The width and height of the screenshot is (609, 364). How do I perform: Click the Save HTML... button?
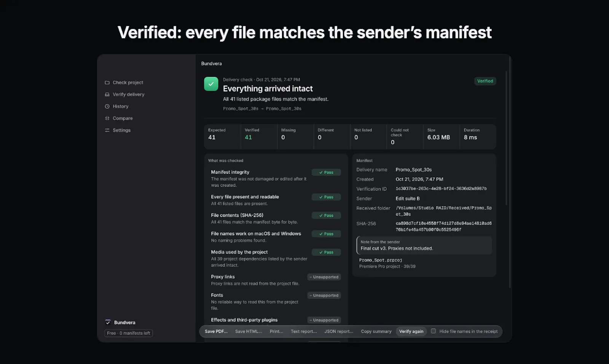(x=249, y=331)
